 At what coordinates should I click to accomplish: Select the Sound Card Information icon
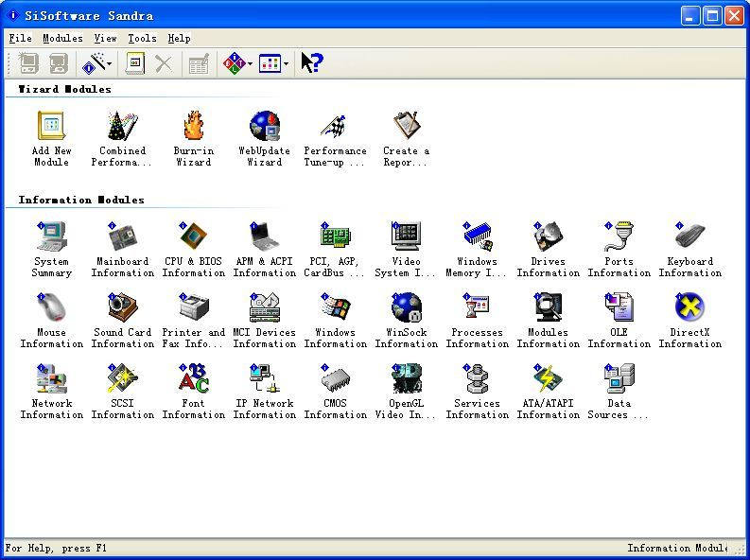coord(122,307)
